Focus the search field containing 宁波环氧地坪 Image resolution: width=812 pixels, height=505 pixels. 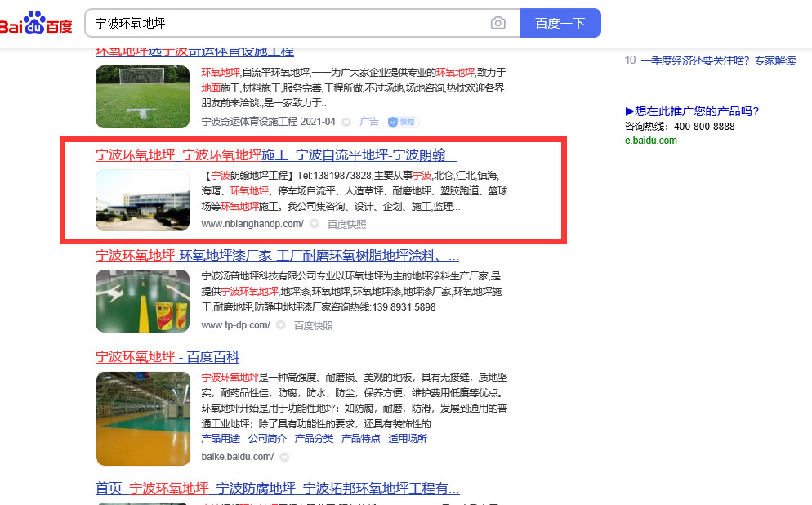click(x=286, y=23)
